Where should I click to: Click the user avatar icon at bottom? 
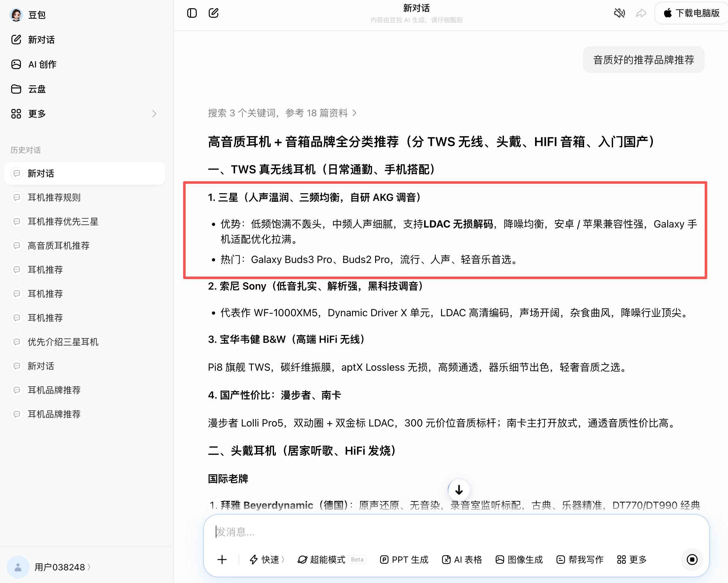pos(18,567)
